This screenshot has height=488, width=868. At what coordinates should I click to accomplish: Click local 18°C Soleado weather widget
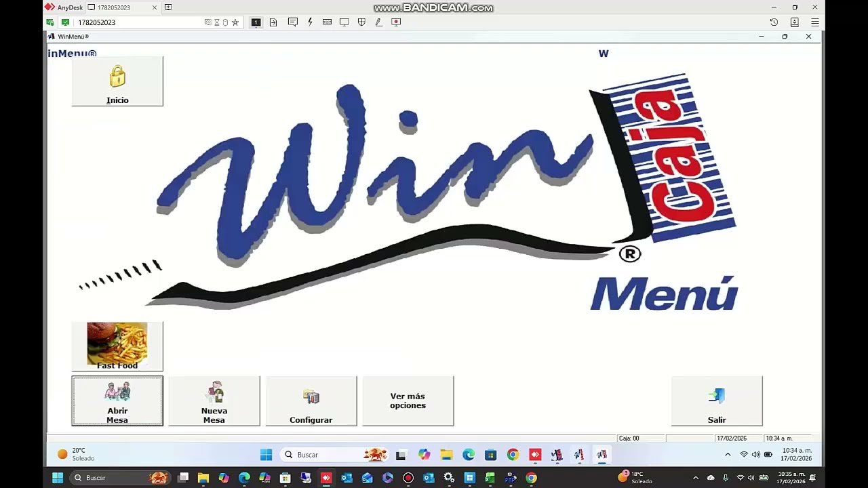635,478
